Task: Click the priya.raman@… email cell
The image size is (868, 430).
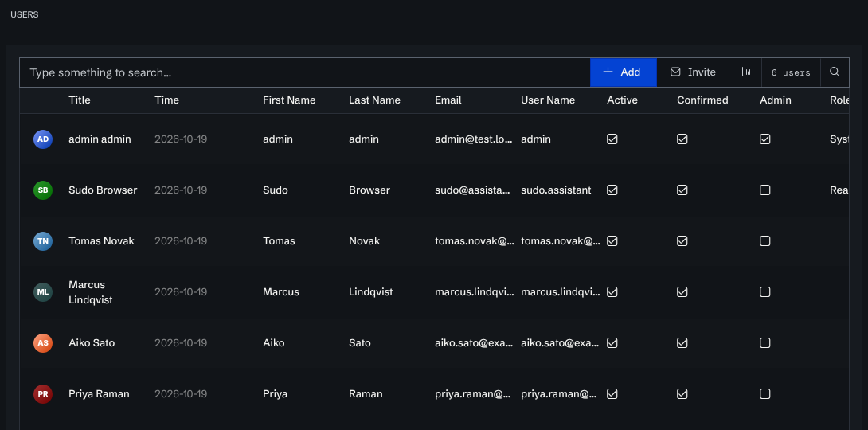Action: pos(473,393)
